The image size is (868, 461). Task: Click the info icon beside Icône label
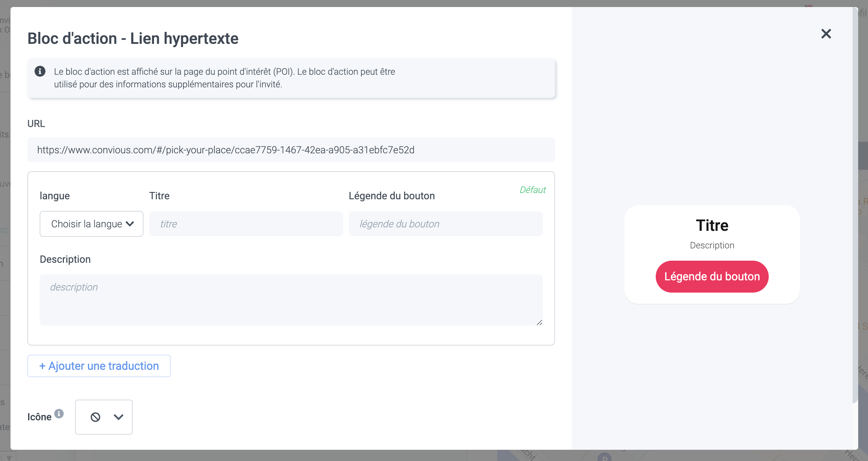[x=59, y=413]
